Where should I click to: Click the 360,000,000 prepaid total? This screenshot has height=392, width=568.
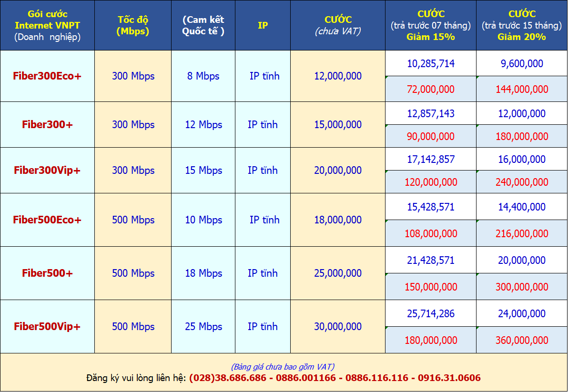(522, 340)
